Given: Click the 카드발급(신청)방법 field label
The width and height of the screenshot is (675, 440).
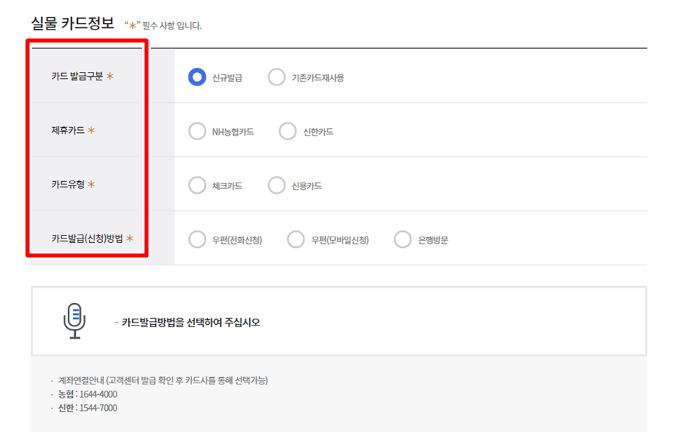Looking at the screenshot, I should pos(87,239).
